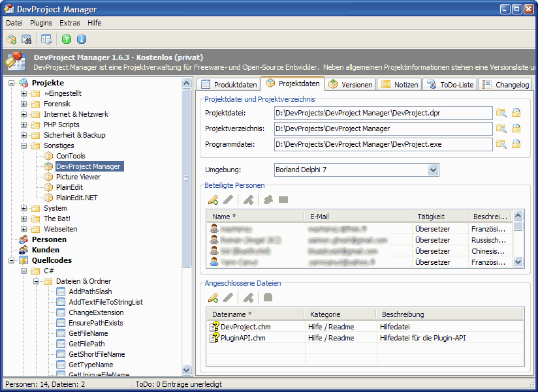Collapse the Dateien & Ordner folder
This screenshot has width=538, height=392.
pos(36,281)
